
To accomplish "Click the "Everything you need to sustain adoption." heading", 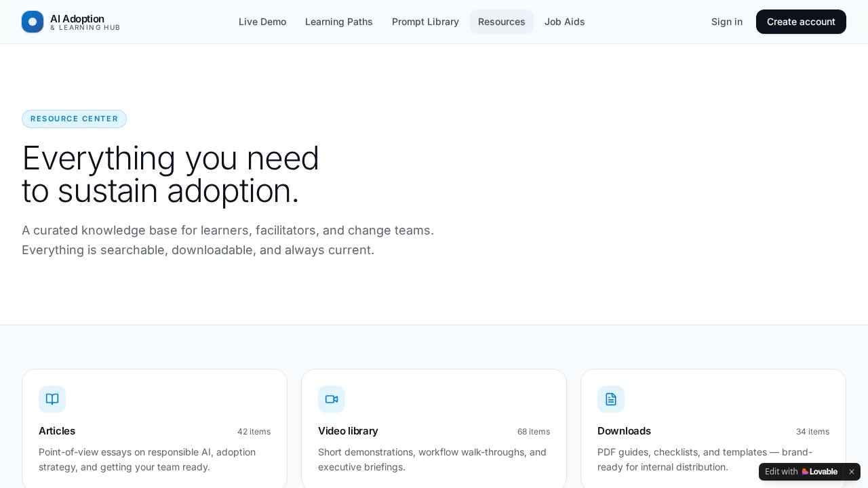I will [170, 174].
